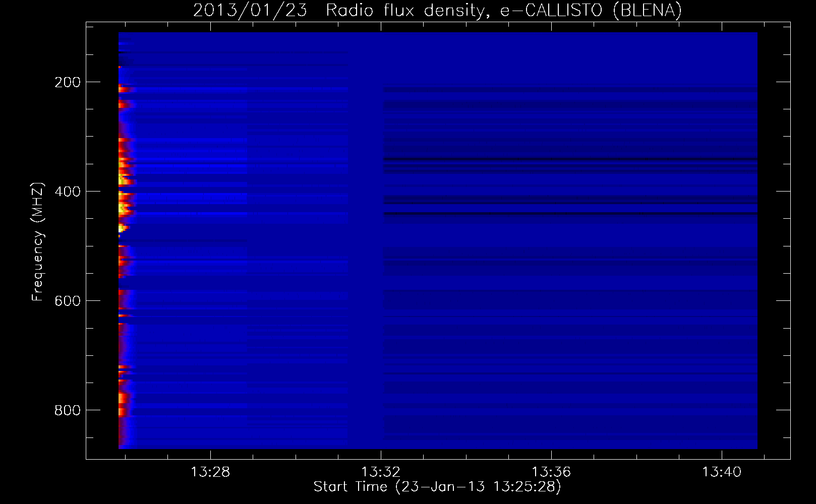
Task: Click the 13:36 time tick label
Action: click(551, 472)
